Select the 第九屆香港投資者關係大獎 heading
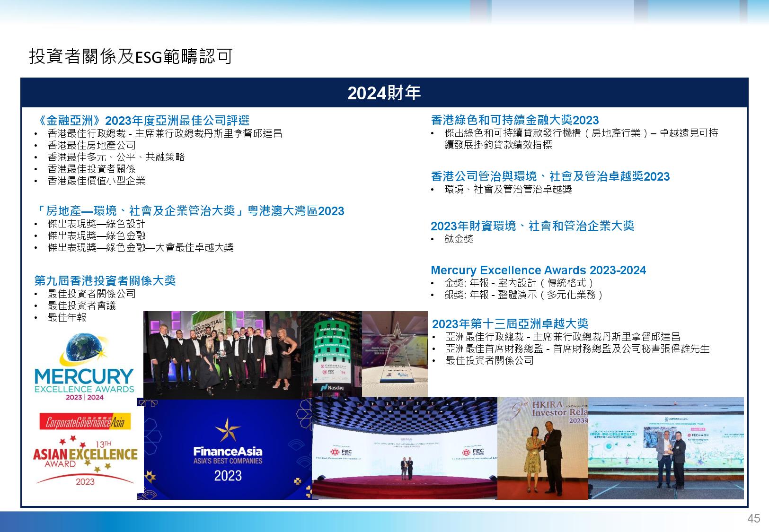 105,280
